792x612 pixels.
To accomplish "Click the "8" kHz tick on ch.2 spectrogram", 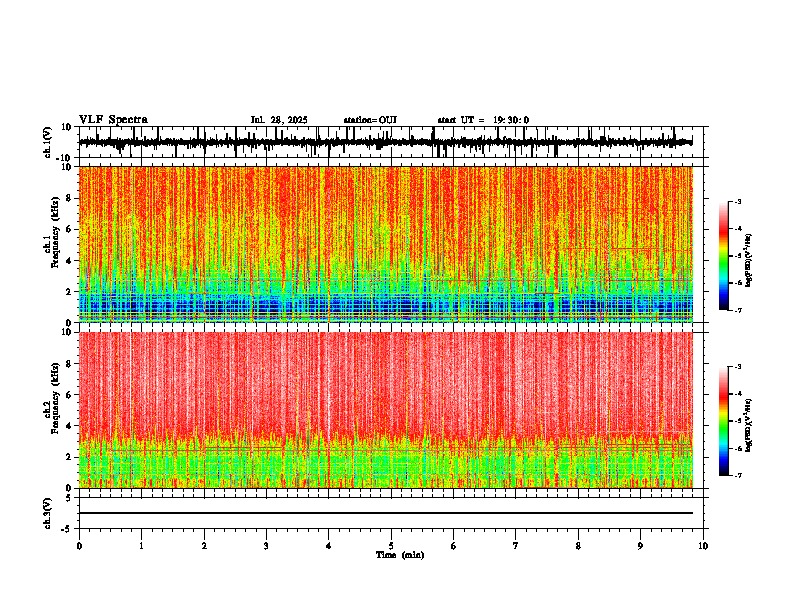I will pyautogui.click(x=69, y=364).
